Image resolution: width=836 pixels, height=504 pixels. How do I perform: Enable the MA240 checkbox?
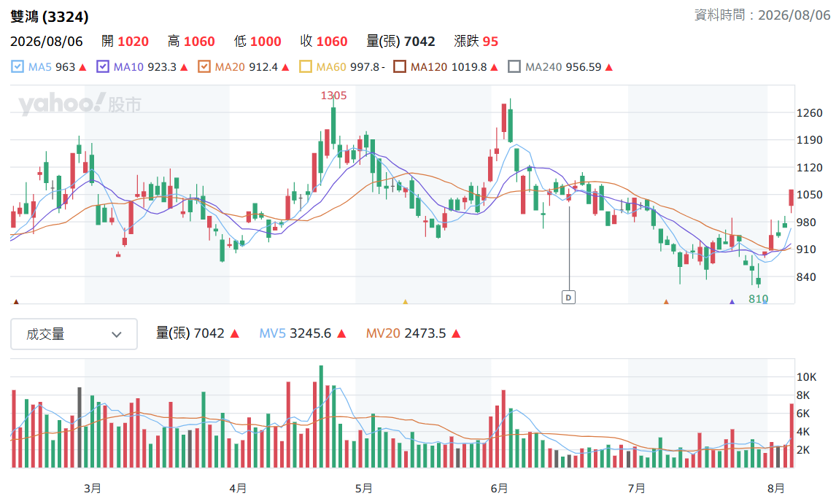[x=514, y=66]
